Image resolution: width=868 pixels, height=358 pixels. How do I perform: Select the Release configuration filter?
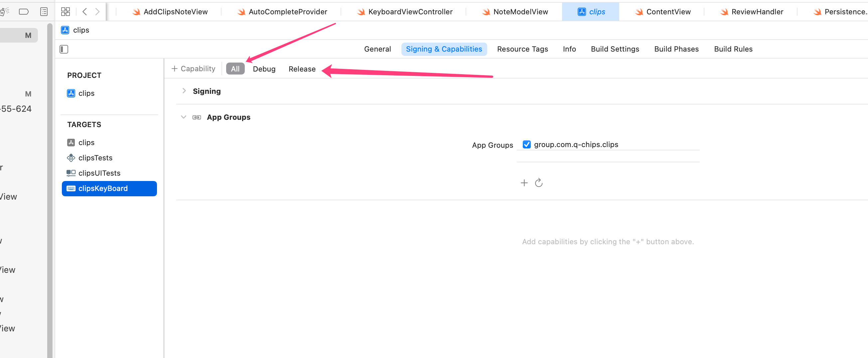[302, 69]
